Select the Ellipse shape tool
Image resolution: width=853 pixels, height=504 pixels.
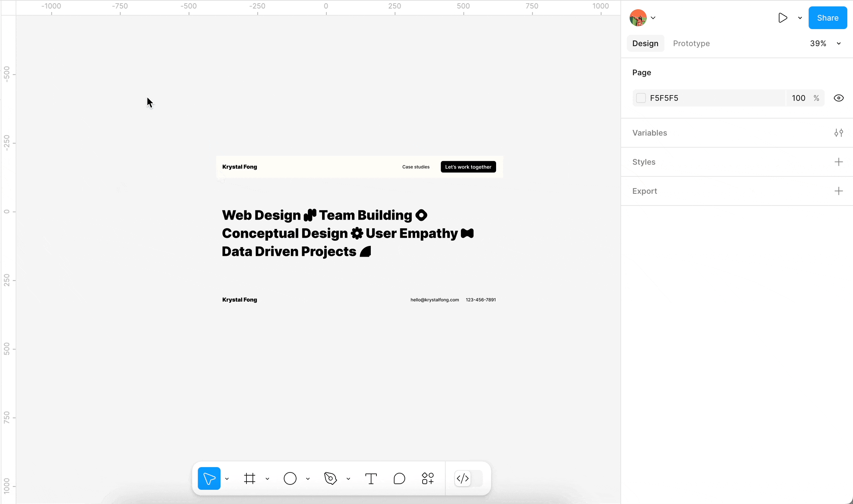[290, 478]
